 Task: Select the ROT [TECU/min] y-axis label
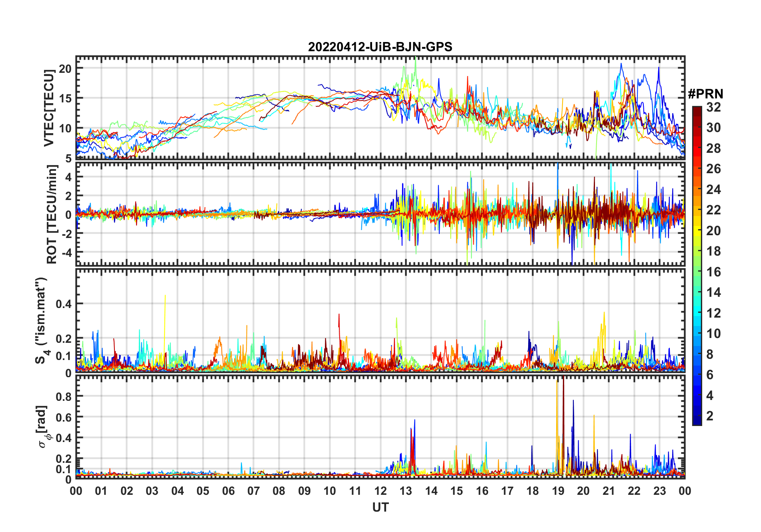(x=52, y=214)
